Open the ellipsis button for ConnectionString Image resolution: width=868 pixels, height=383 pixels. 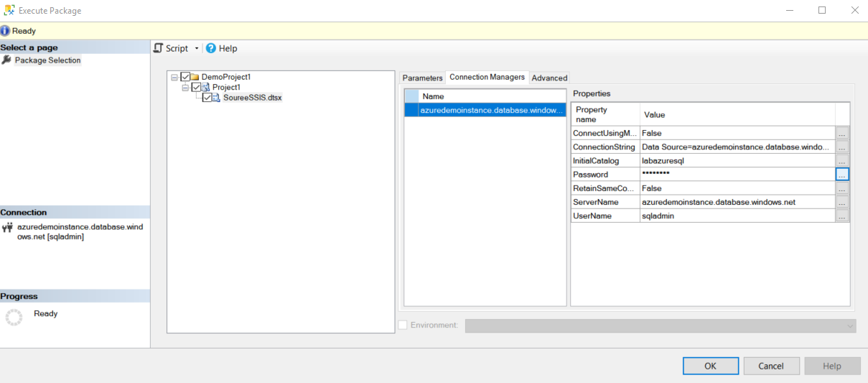coord(842,147)
